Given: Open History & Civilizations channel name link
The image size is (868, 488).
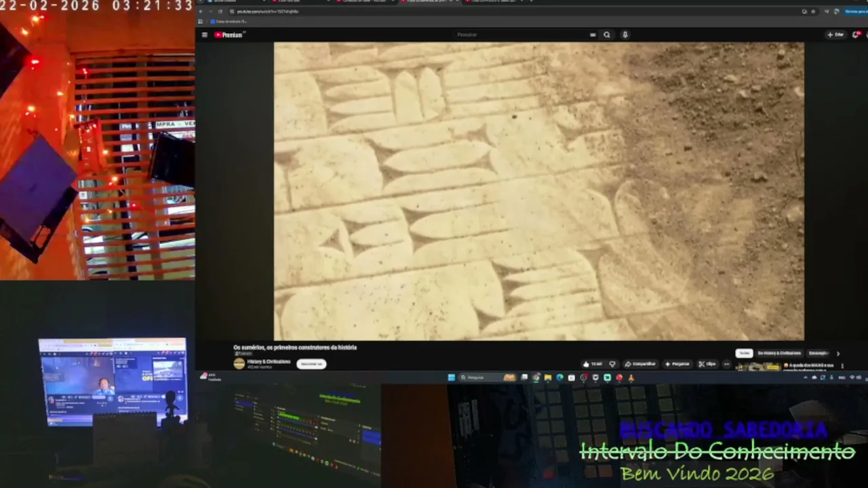Looking at the screenshot, I should [269, 361].
